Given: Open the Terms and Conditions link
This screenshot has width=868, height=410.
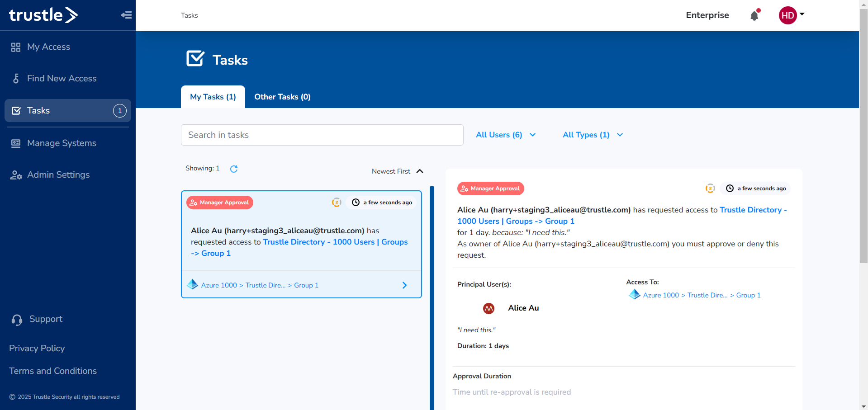Looking at the screenshot, I should point(53,371).
